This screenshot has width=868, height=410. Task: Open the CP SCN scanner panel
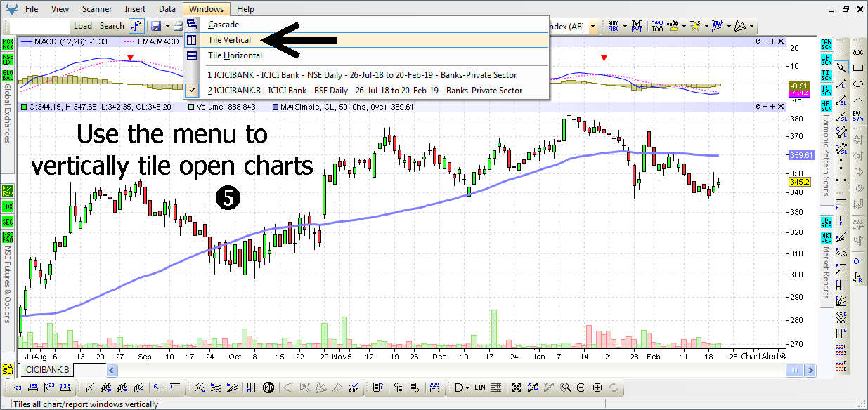827,60
